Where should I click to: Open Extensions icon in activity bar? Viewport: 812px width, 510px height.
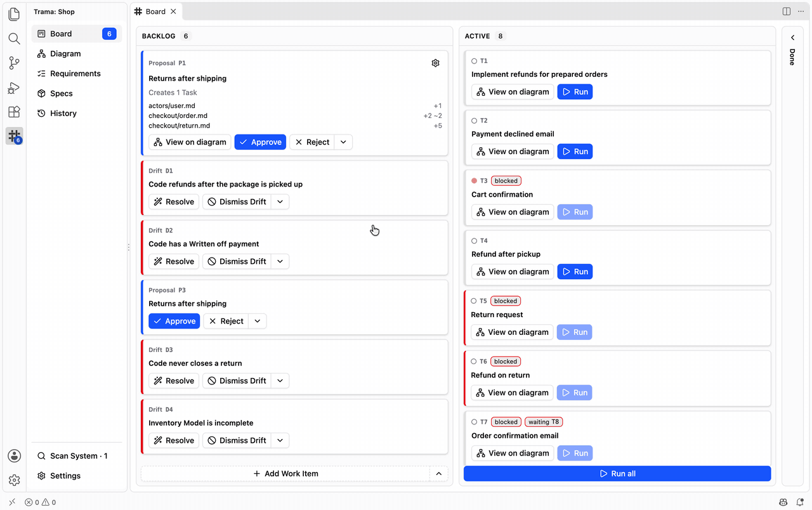pyautogui.click(x=14, y=112)
